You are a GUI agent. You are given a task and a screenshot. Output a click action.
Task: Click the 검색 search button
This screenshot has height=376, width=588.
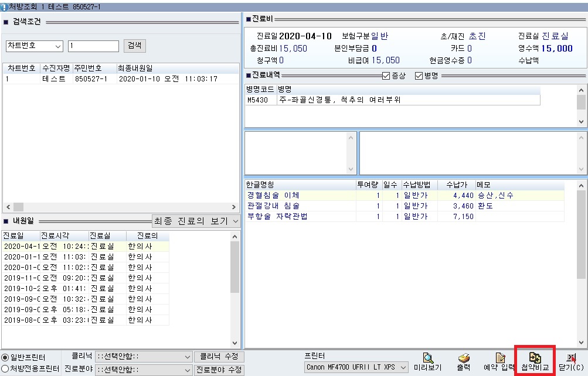(135, 46)
